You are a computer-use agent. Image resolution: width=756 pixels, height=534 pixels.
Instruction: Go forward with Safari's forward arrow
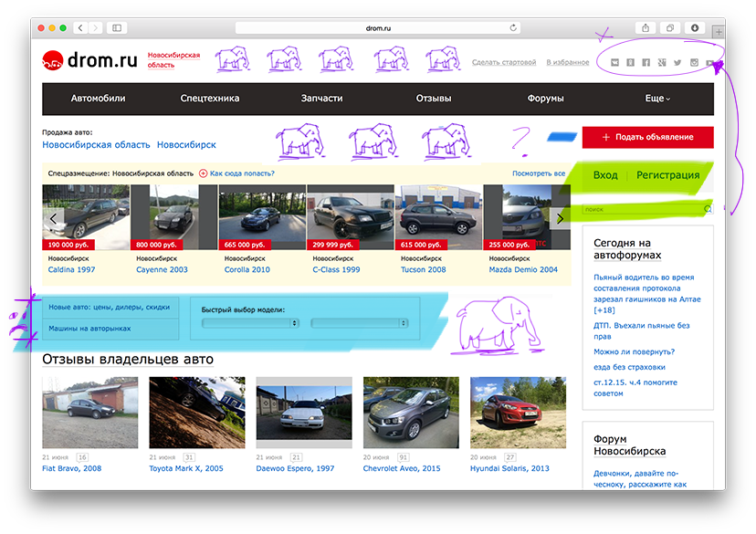96,28
